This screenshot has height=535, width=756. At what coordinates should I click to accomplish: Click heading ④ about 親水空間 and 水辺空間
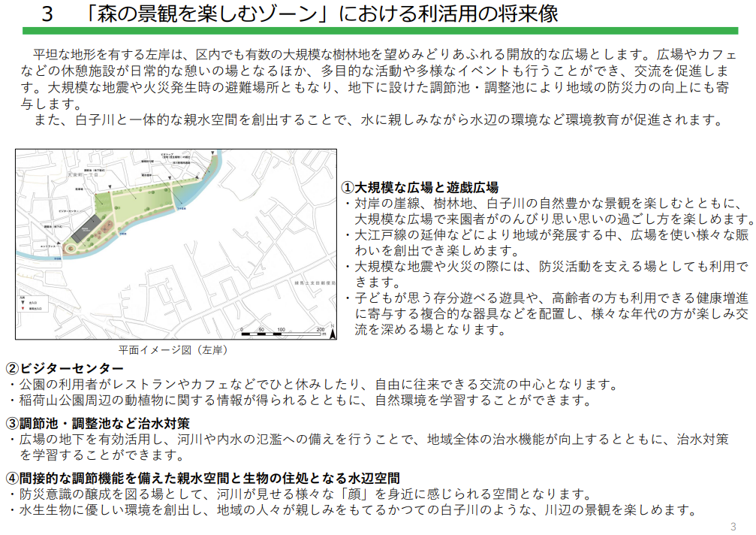203,478
